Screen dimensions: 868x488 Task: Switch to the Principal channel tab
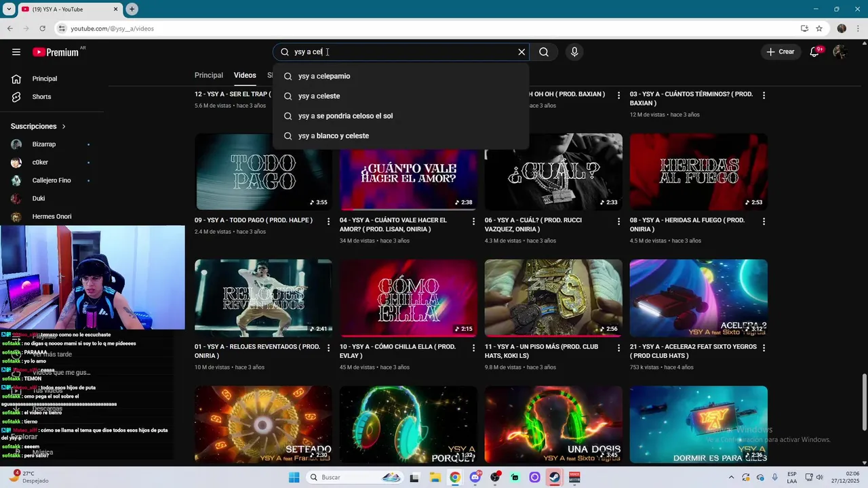pyautogui.click(x=209, y=75)
